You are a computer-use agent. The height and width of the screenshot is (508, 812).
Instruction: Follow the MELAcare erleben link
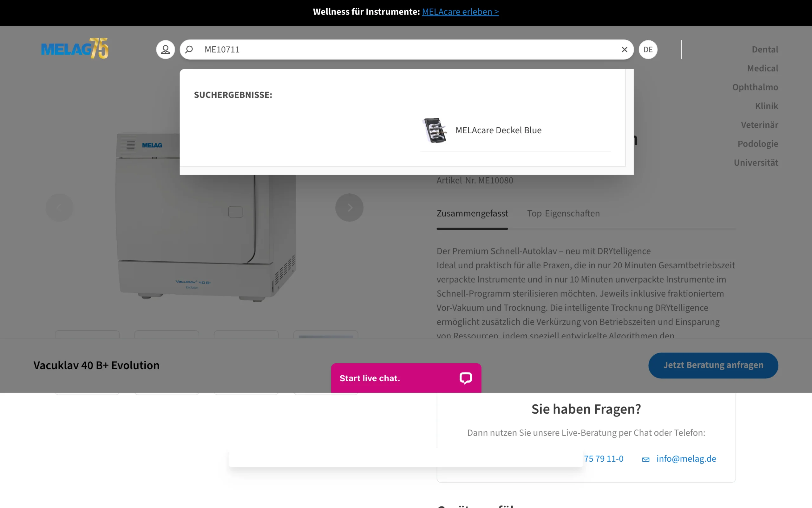pos(460,12)
